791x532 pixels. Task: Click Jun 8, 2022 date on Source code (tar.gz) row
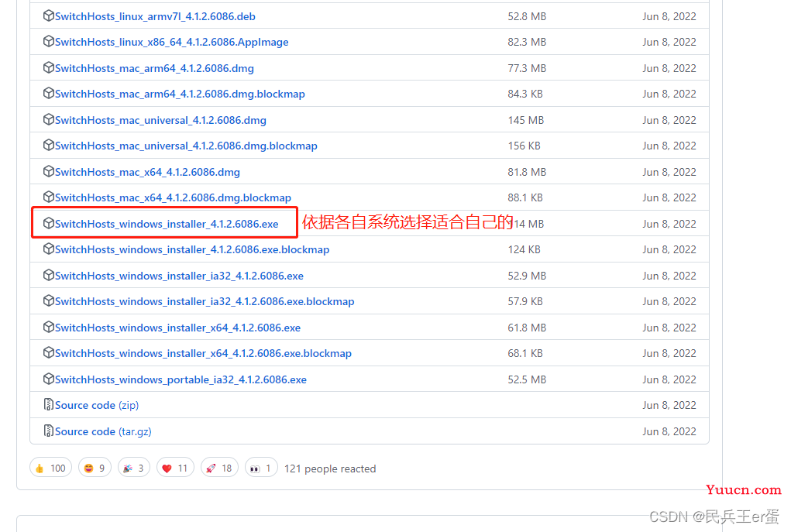(x=669, y=431)
